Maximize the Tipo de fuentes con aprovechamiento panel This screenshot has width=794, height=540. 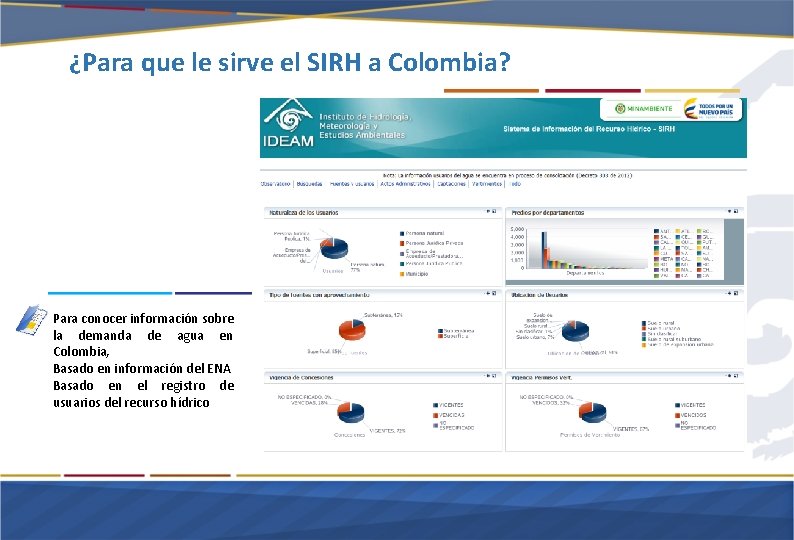[494, 293]
